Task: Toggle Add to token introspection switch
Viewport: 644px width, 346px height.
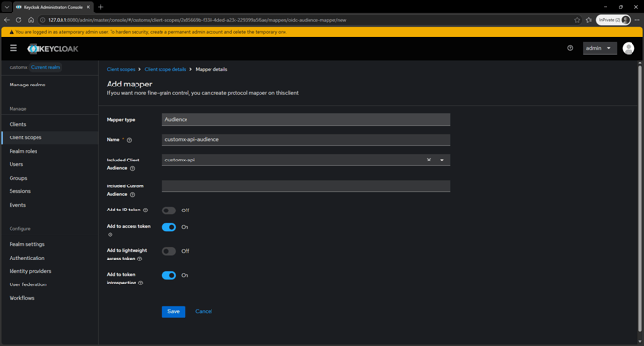Action: (169, 276)
